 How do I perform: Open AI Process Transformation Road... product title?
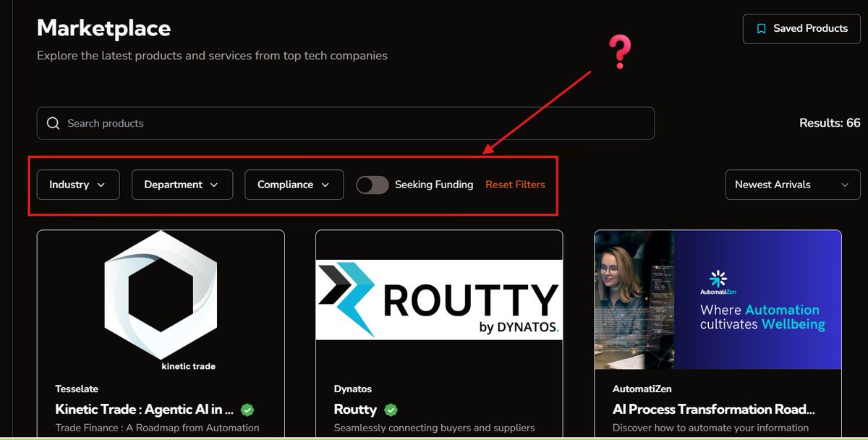(714, 409)
